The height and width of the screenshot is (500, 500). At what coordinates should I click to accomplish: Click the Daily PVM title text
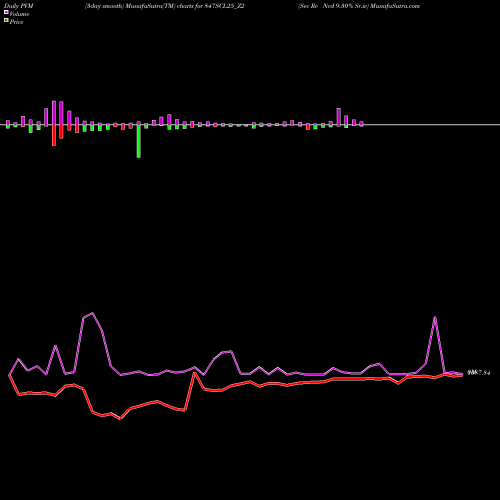coord(19,6)
